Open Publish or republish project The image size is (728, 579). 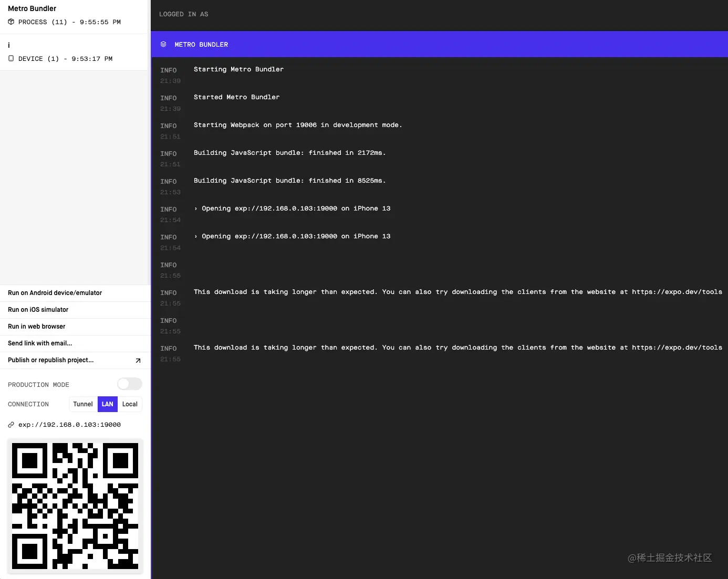(x=75, y=360)
